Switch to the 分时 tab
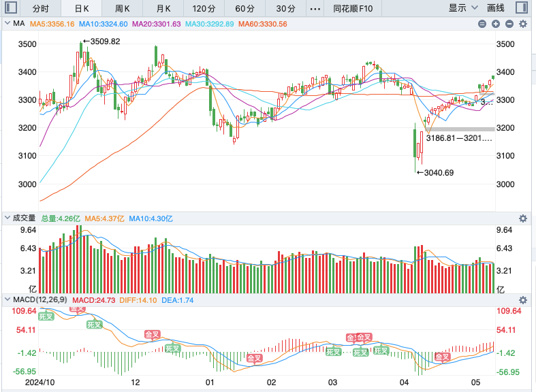 (40, 9)
